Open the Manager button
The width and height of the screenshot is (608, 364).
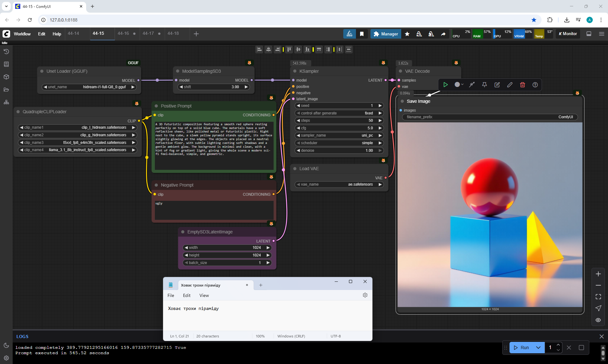pos(386,34)
